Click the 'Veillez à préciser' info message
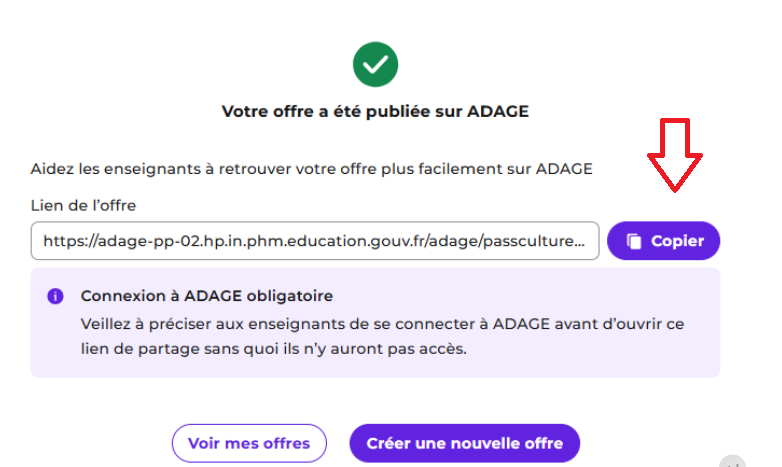Screen dimensions: 782x467 click(382, 336)
